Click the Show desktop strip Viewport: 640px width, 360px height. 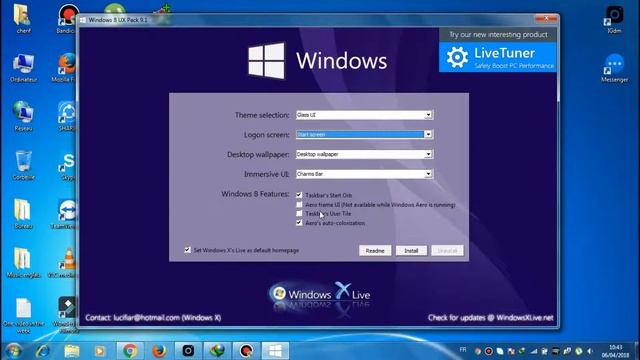[x=637, y=351]
